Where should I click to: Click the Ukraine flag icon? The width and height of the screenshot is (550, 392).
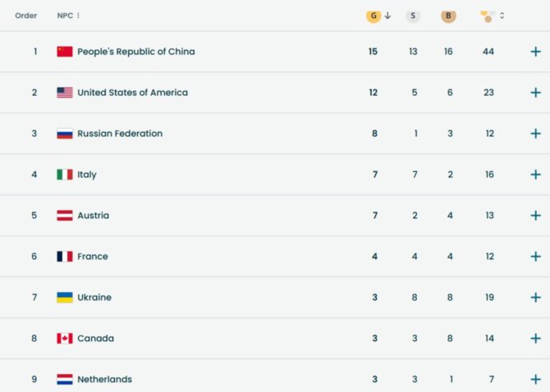pos(65,298)
